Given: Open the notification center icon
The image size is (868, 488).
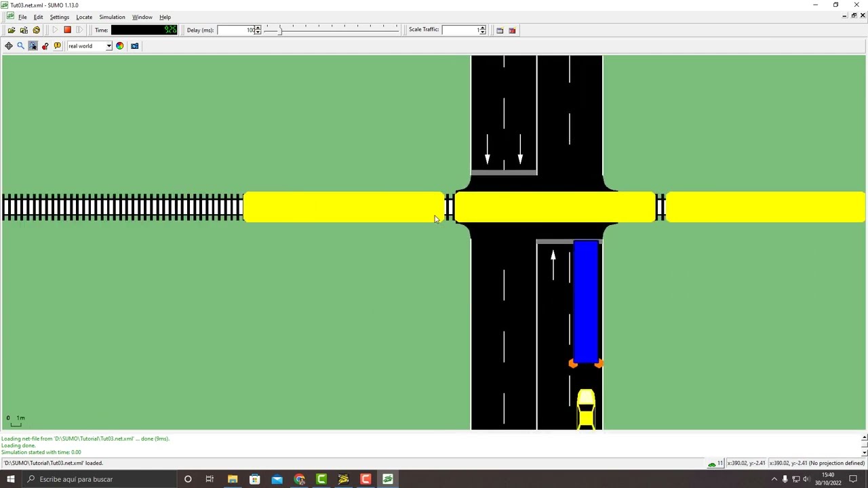Looking at the screenshot, I should tap(853, 479).
